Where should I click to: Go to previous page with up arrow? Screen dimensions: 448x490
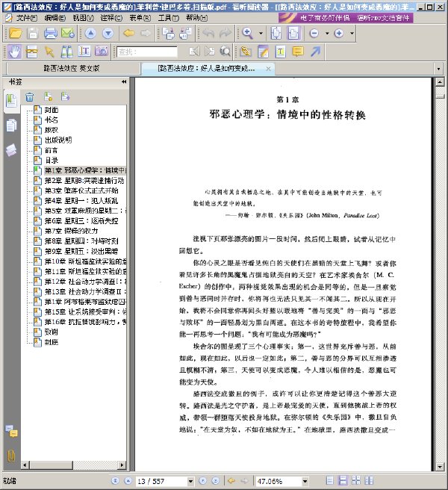point(90,33)
